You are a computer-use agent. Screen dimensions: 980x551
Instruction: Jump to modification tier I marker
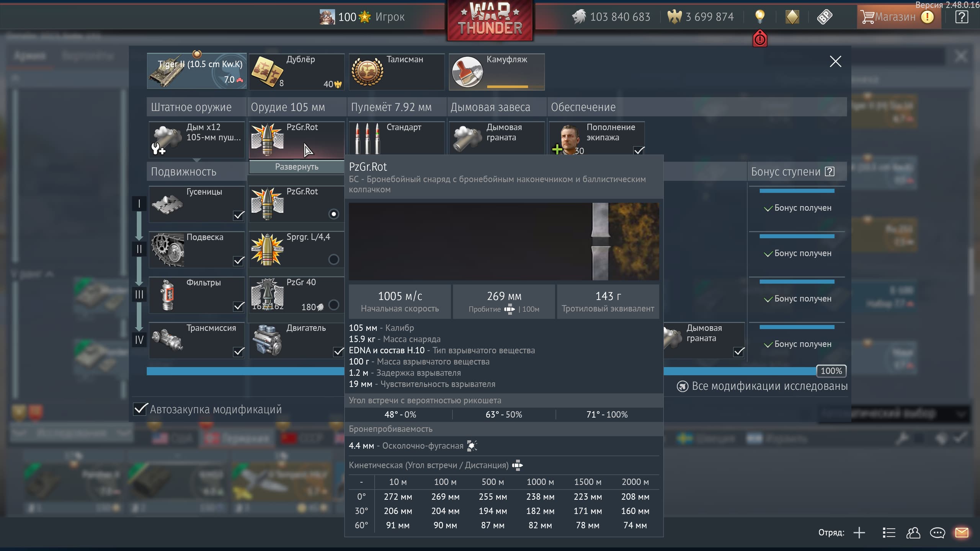click(139, 204)
